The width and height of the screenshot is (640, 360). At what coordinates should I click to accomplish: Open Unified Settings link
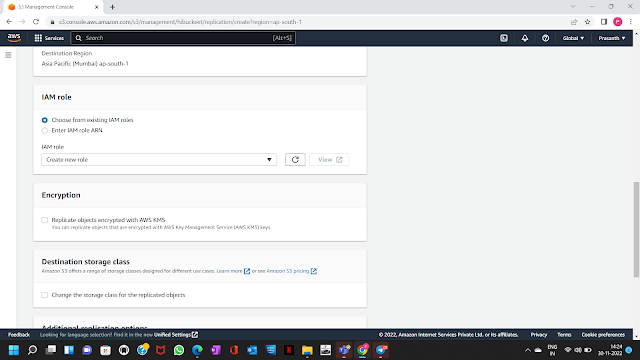176,335
